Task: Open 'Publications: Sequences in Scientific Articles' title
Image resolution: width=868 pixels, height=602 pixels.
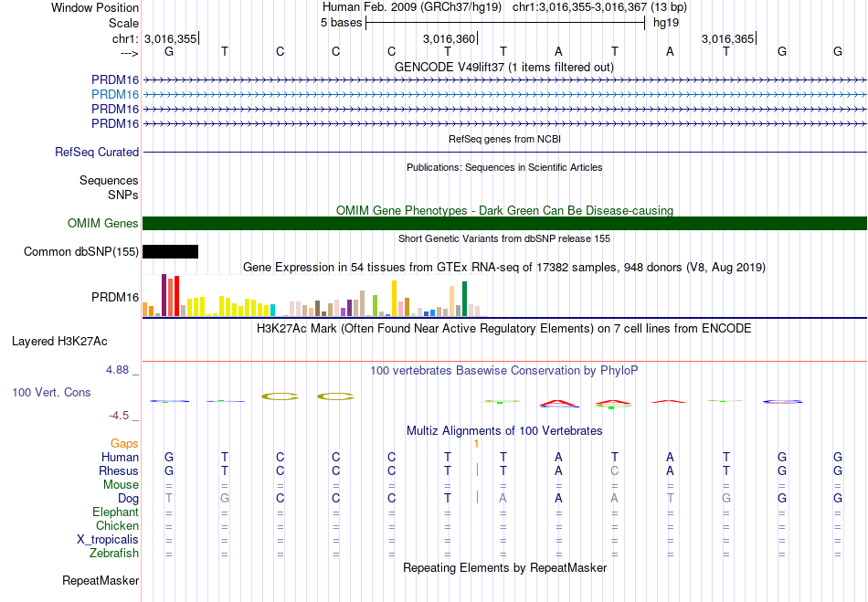Action: (x=504, y=167)
